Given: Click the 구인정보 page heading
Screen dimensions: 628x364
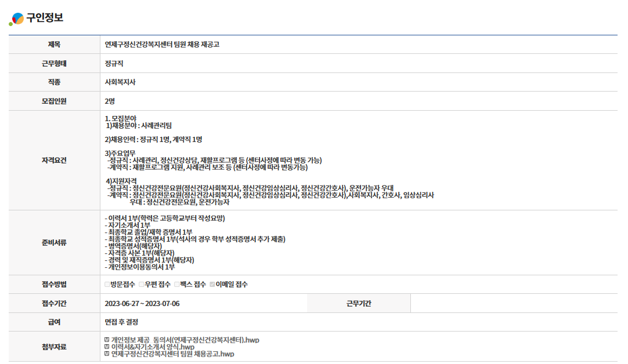Looking at the screenshot, I should 45,18.
